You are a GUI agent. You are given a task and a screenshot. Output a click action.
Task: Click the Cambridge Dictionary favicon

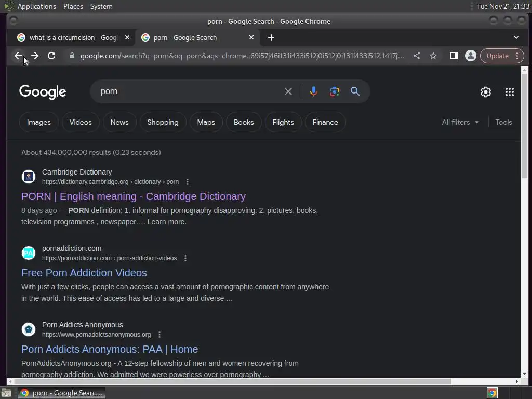[29, 177]
